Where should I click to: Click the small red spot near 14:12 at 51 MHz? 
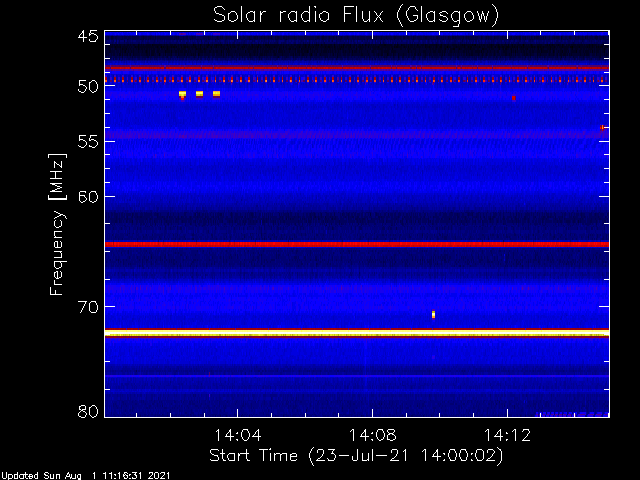[514, 98]
